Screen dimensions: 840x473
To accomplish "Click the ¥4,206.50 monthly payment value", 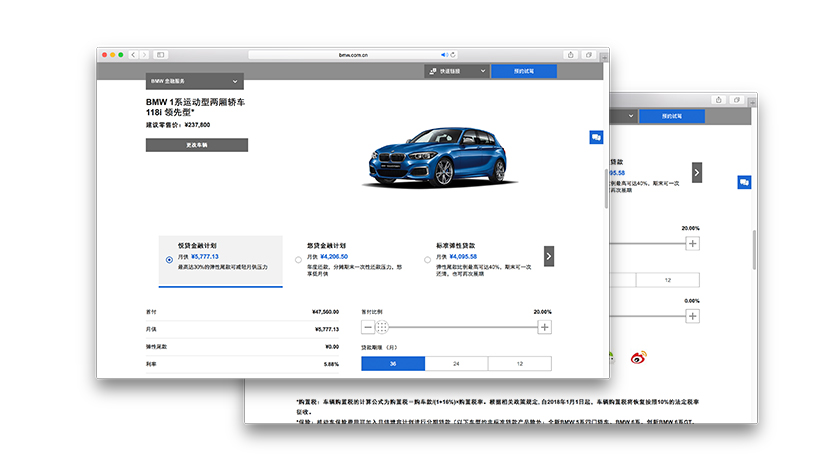I will 334,257.
